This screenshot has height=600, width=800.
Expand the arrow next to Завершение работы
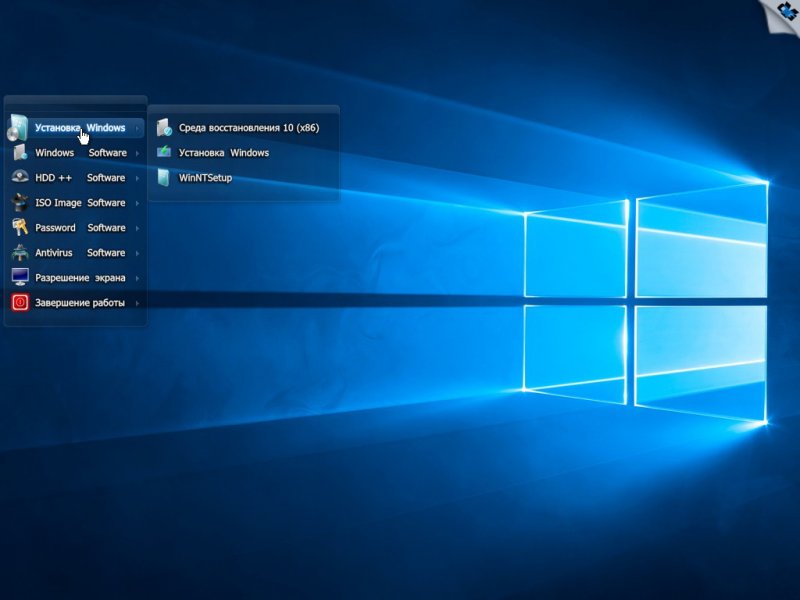pyautogui.click(x=137, y=303)
